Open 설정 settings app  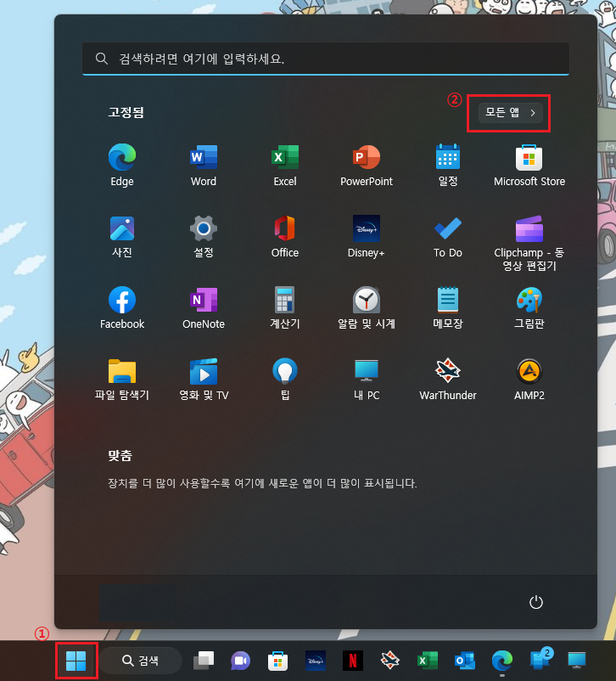(203, 237)
